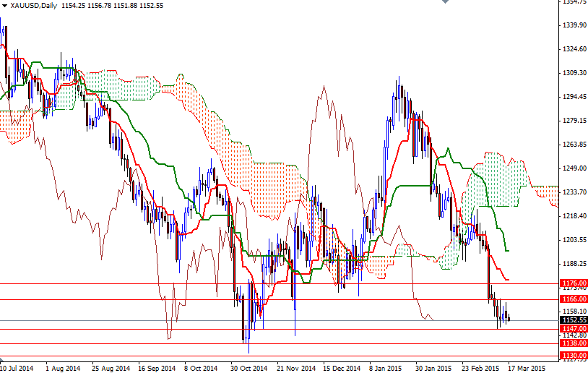
Task: Click the 15 Dec 2014 date label
Action: pos(340,367)
